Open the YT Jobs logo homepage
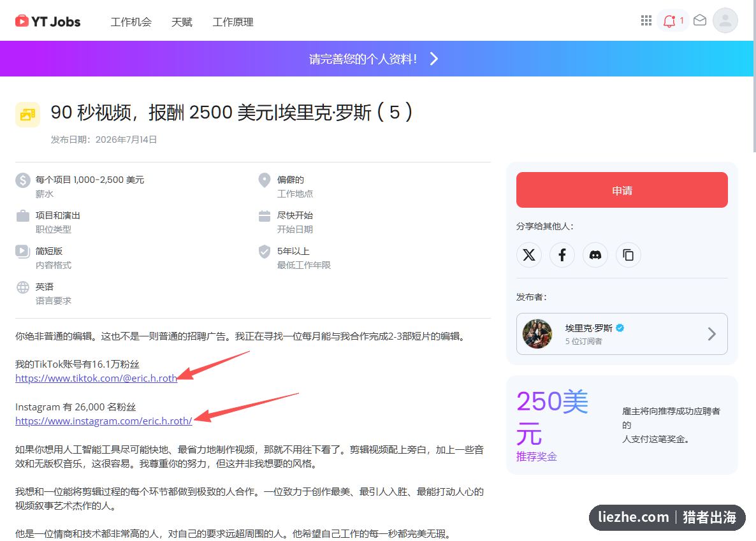756x541 pixels. pyautogui.click(x=48, y=21)
